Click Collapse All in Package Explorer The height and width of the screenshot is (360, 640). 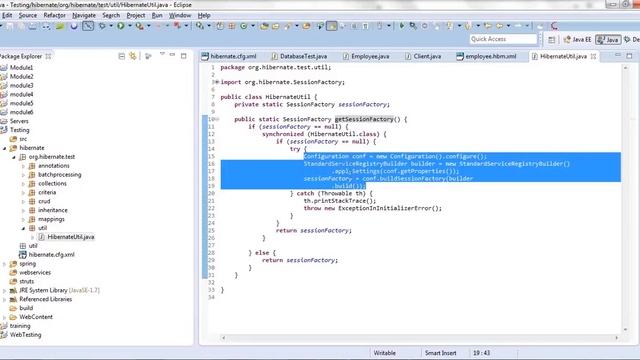(121, 56)
